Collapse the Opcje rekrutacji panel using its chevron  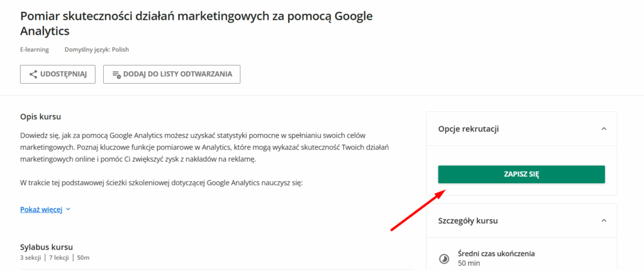(604, 128)
